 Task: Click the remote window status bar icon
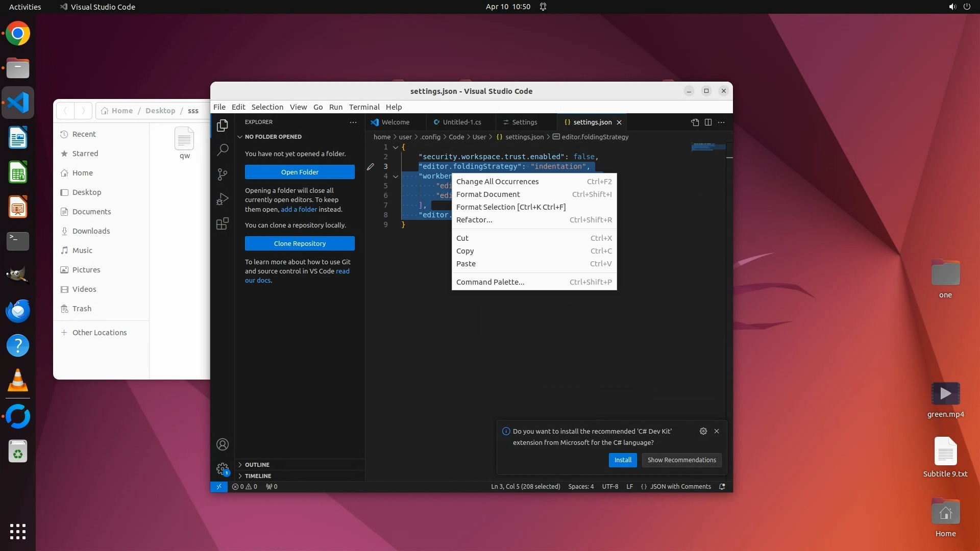pyautogui.click(x=219, y=487)
